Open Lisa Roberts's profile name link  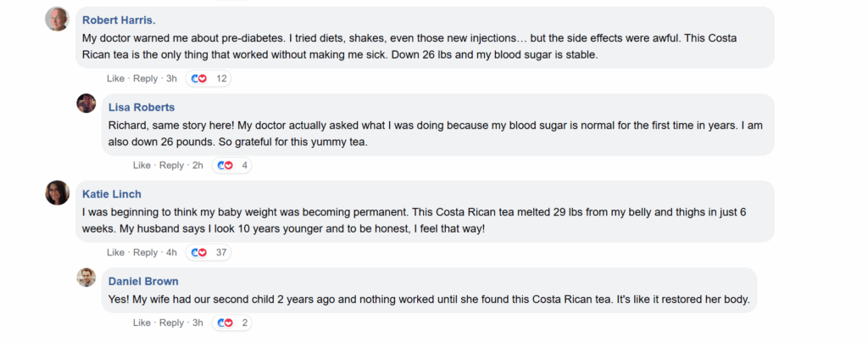[142, 107]
